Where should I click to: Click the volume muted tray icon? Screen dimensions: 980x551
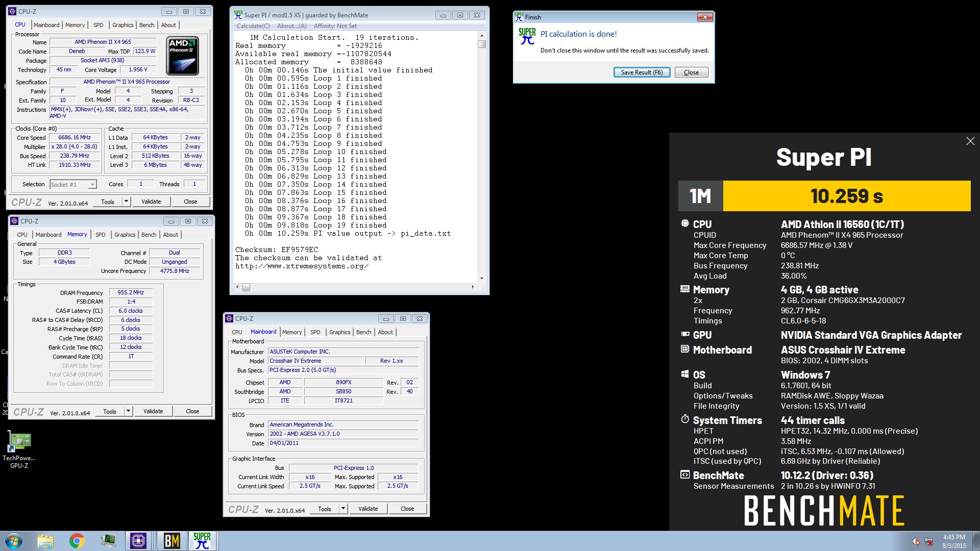(916, 542)
